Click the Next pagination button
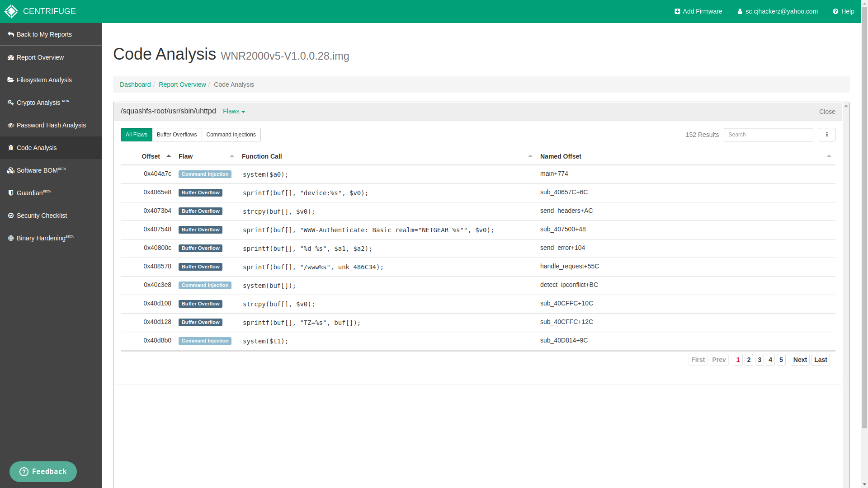The image size is (868, 488). 800,360
